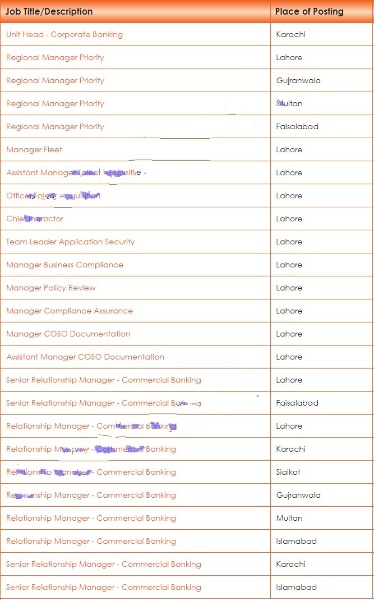Viewport: 374px width, 600px height.
Task: Open the Manager Business Compliance job
Action: [x=65, y=265]
